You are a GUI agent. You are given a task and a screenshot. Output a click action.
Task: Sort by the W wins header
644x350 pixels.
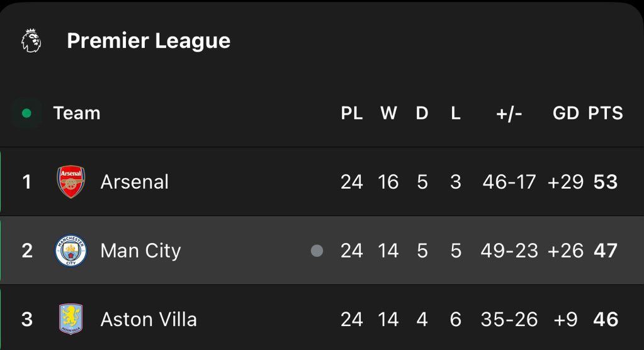click(x=388, y=113)
